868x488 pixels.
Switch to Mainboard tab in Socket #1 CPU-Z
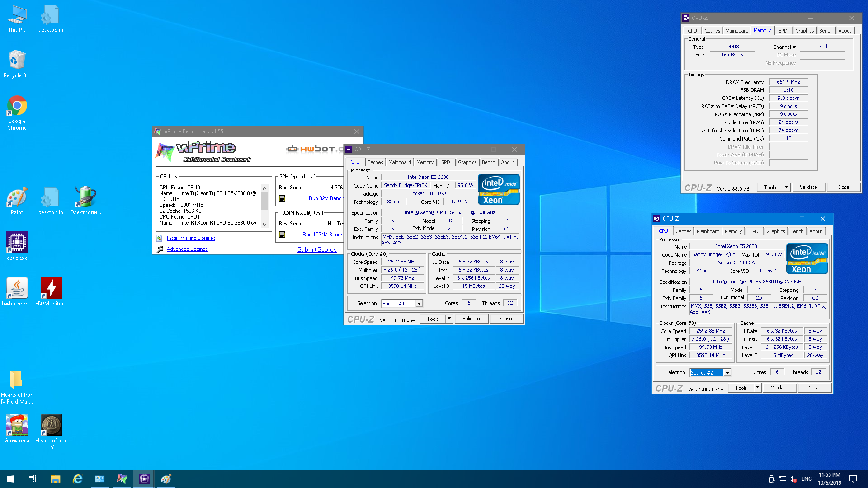[400, 162]
